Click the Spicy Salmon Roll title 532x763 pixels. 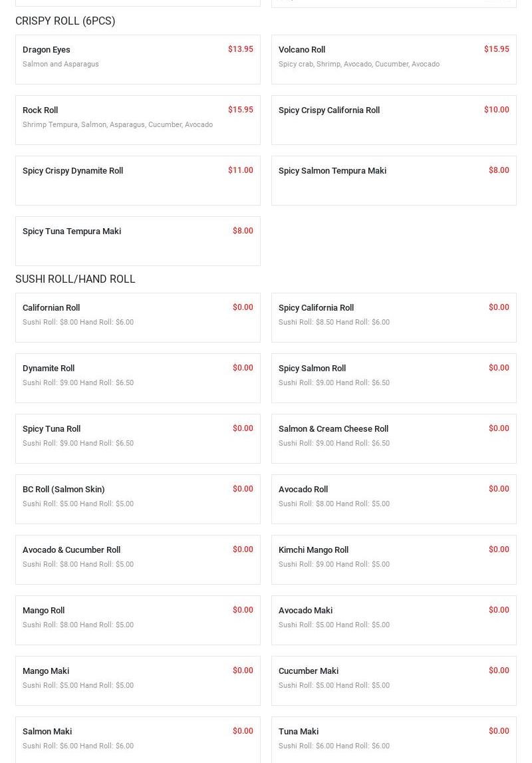tap(312, 369)
